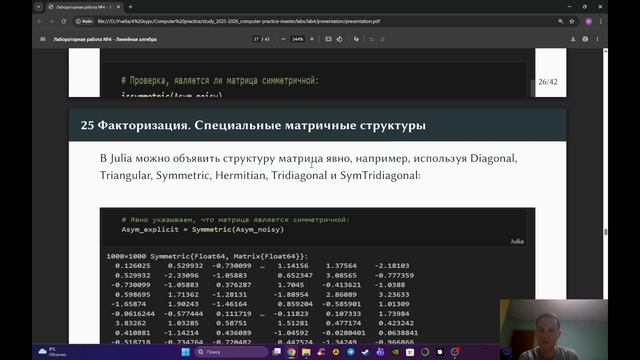Screen dimensions: 640x360
Task: Open the Windows Start menu
Action: point(185,352)
